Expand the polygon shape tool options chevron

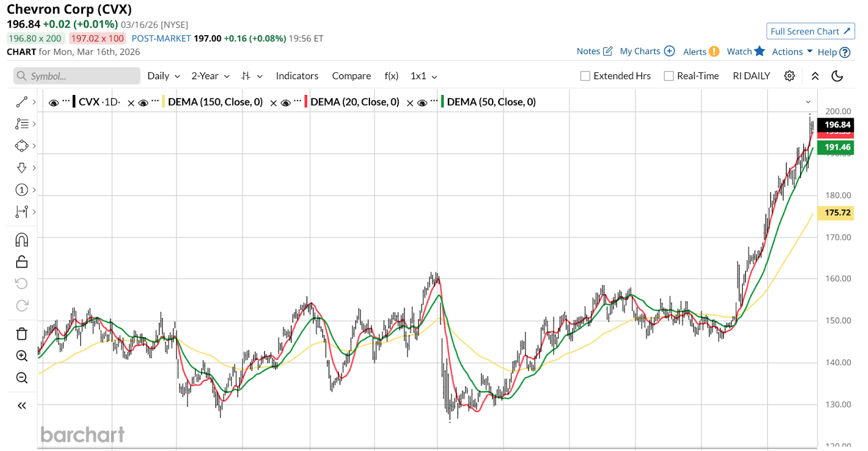click(x=34, y=146)
